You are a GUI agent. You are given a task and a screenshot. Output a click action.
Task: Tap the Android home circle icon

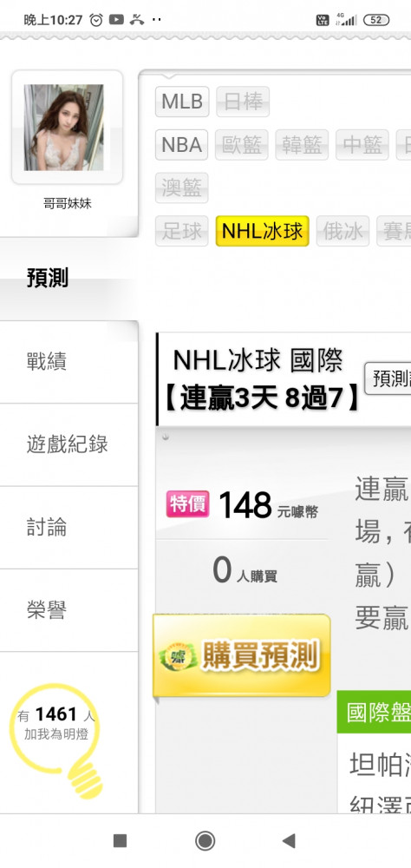[x=205, y=841]
